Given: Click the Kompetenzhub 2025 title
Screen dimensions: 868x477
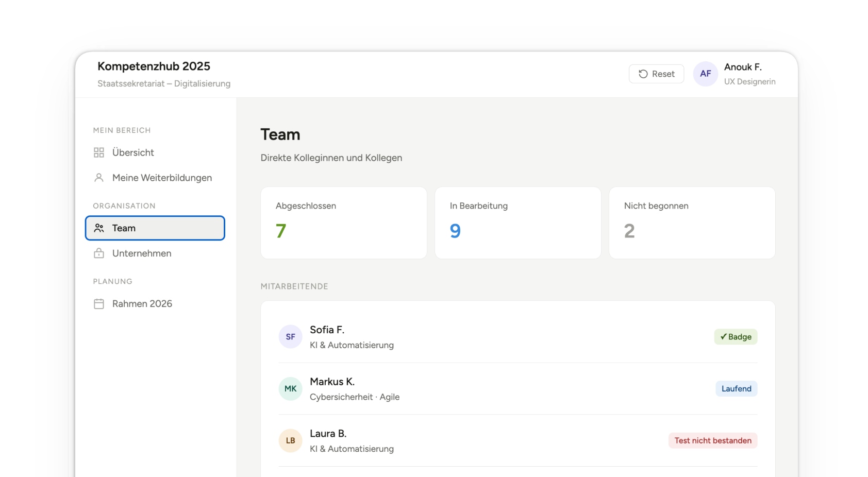Looking at the screenshot, I should click(154, 66).
